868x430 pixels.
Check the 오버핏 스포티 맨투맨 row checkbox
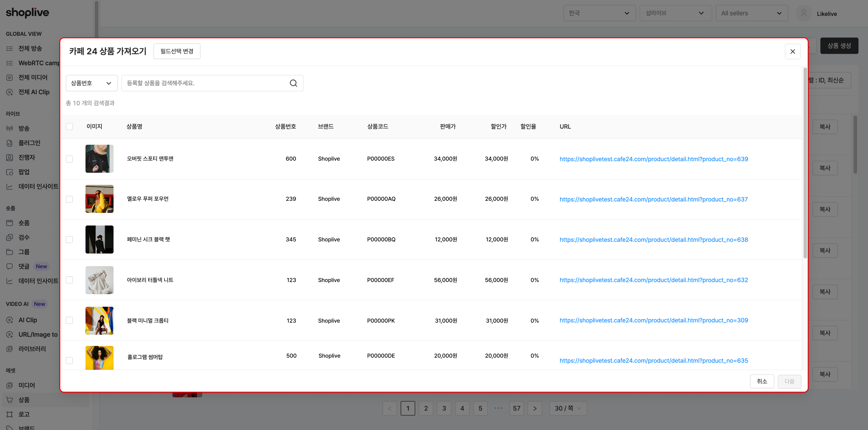[x=69, y=159]
